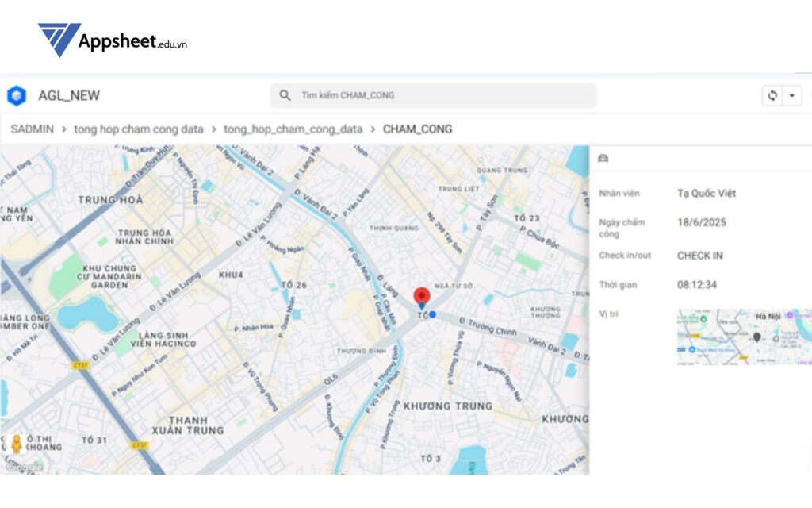Click the blue current-location dot near the red pin
This screenshot has width=812, height=508.
[x=431, y=314]
